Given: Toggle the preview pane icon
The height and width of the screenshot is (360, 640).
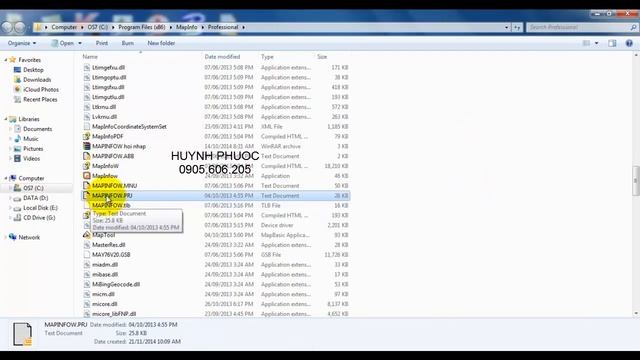Looking at the screenshot, I should [612, 43].
